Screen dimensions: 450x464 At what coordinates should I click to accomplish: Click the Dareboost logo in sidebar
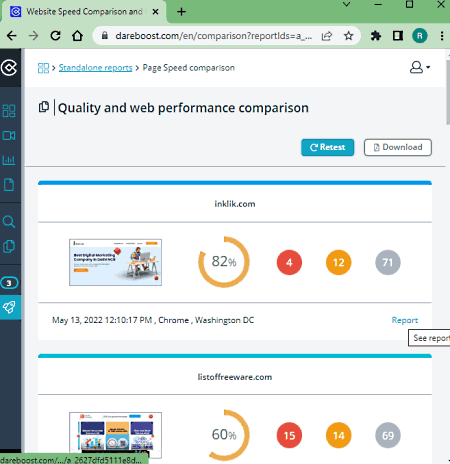(x=9, y=68)
